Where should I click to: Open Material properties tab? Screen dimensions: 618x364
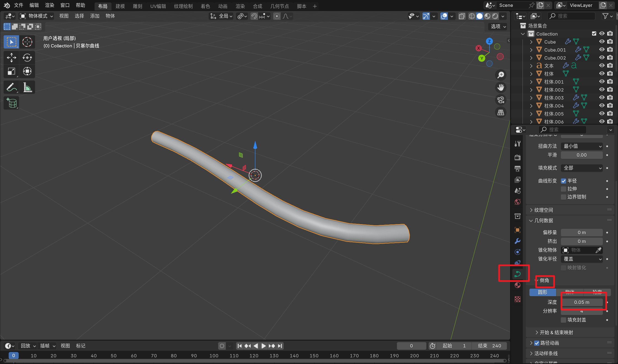pyautogui.click(x=518, y=285)
